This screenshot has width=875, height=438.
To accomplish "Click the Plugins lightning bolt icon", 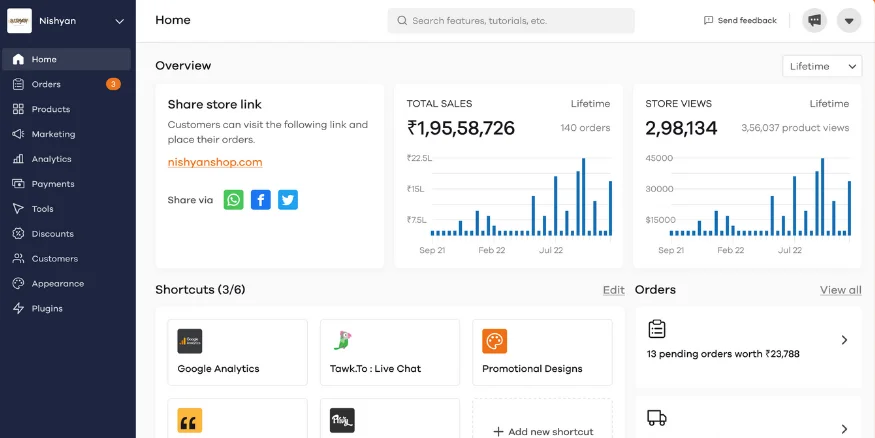I will tap(18, 309).
